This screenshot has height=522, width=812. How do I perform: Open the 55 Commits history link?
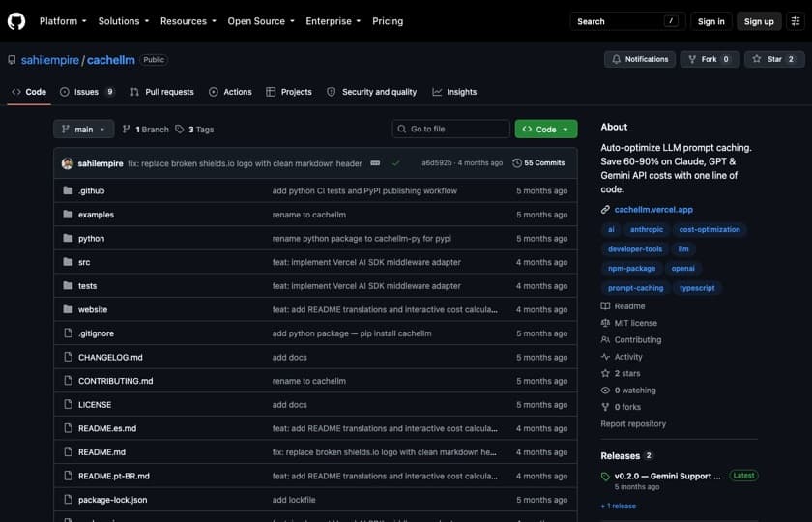(538, 163)
